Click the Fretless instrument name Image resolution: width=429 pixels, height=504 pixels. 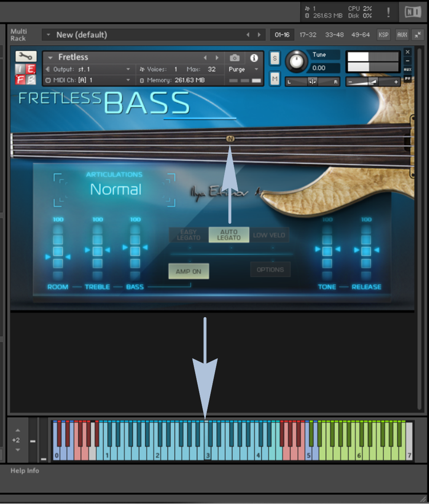coord(73,57)
